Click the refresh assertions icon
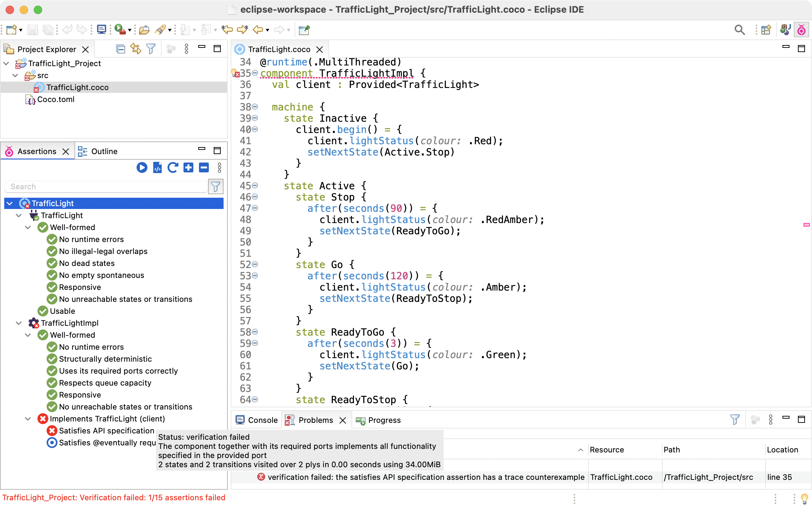This screenshot has height=508, width=812. (173, 167)
